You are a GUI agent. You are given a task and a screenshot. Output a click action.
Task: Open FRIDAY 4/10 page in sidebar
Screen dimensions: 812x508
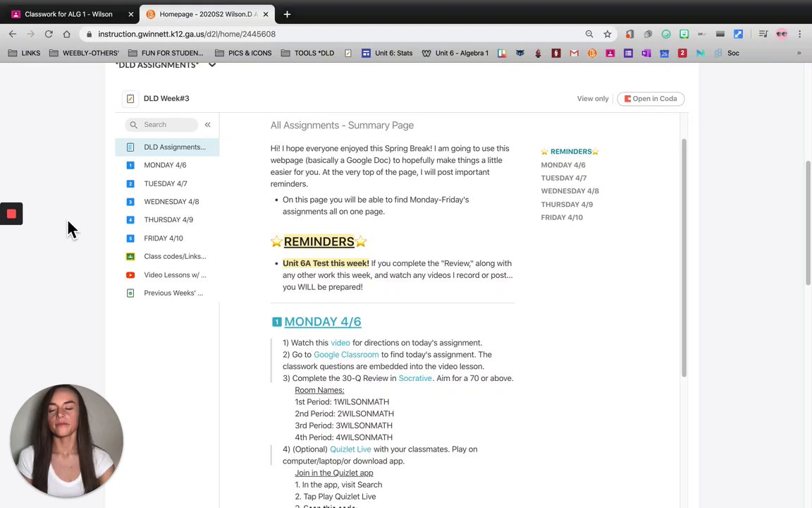click(167, 238)
